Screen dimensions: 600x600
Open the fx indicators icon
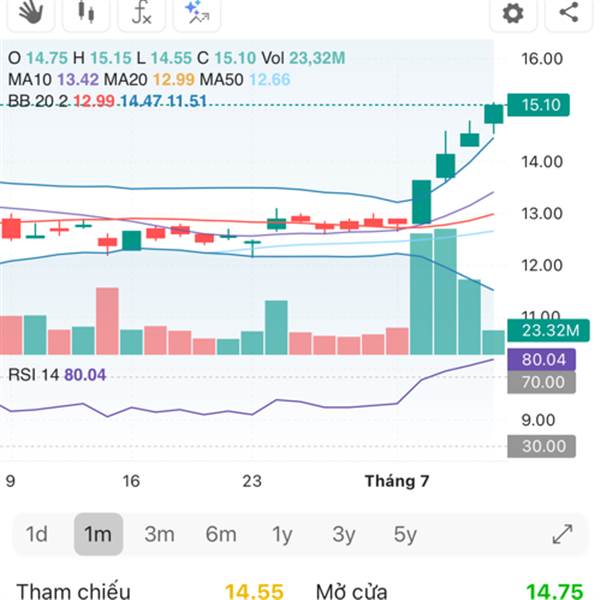pos(142,12)
